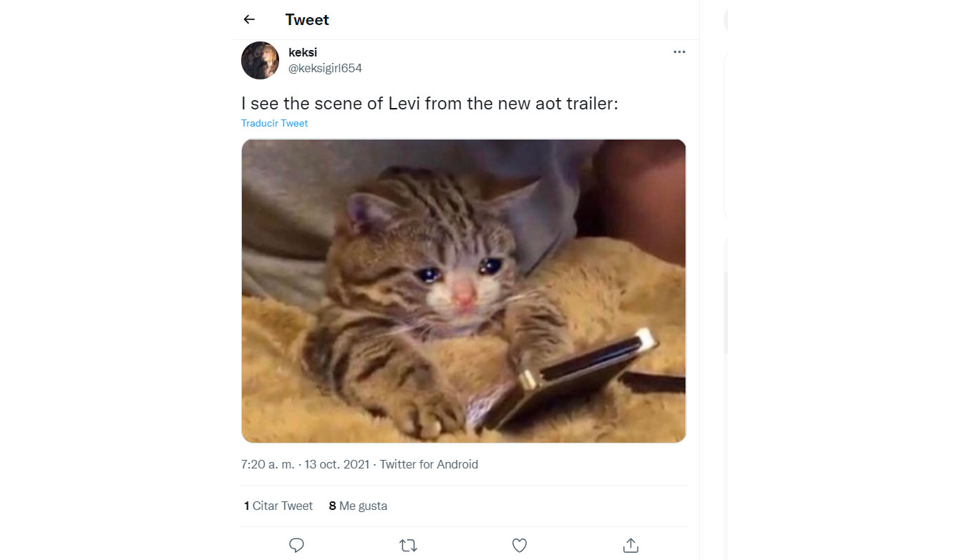Click the back arrow icon
The height and width of the screenshot is (560, 964).
pyautogui.click(x=249, y=19)
